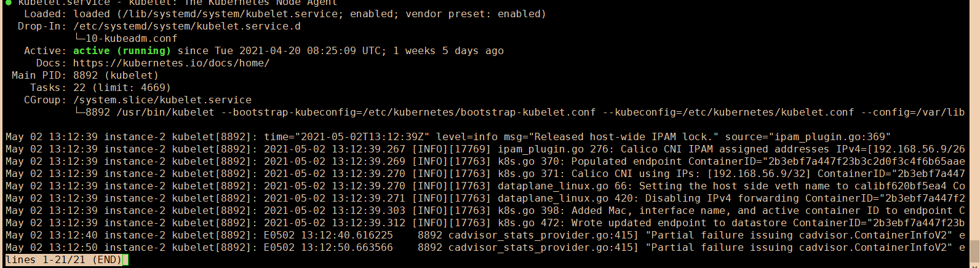Click the /system.slice/kubelet.service CGroup path

point(162,100)
